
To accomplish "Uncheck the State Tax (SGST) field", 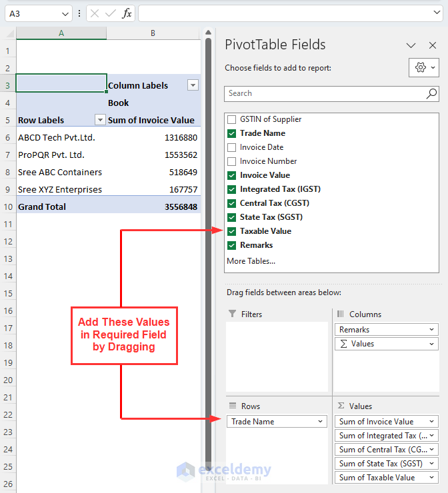I will pyautogui.click(x=231, y=217).
